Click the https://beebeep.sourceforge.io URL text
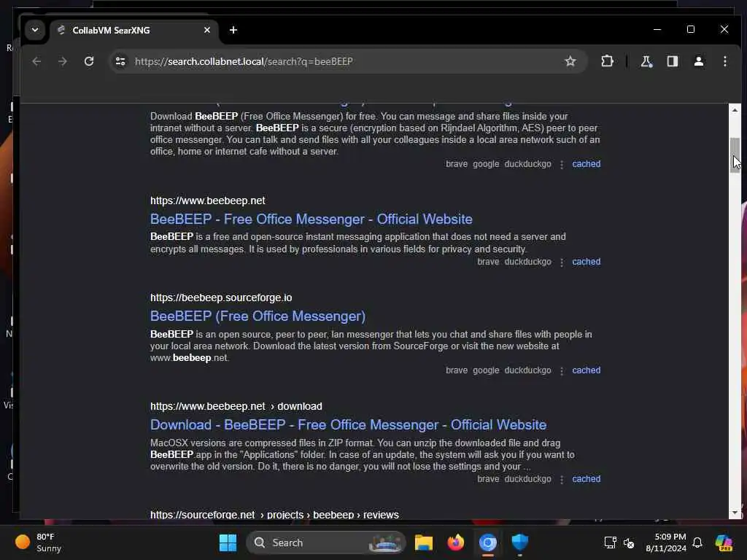The height and width of the screenshot is (560, 747). [x=221, y=297]
